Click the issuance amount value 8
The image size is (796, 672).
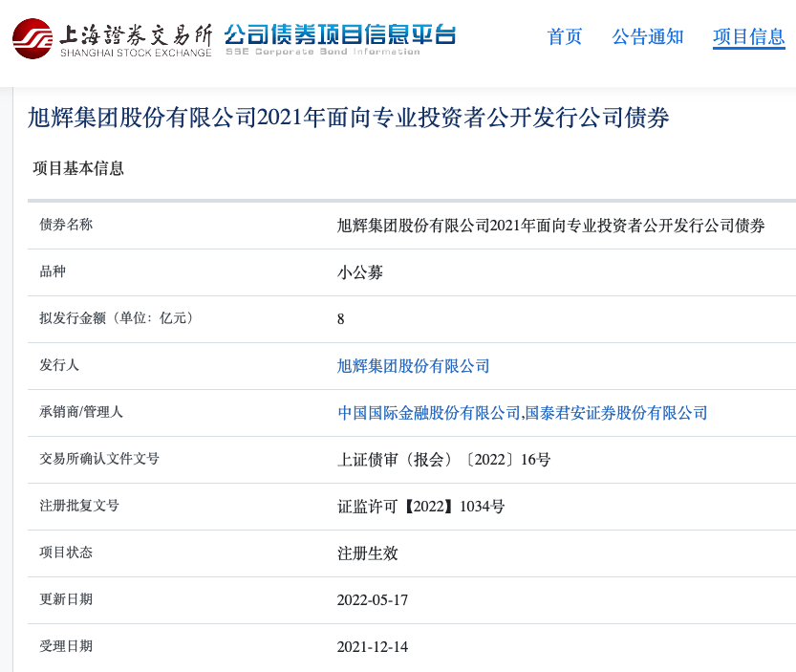(x=341, y=318)
